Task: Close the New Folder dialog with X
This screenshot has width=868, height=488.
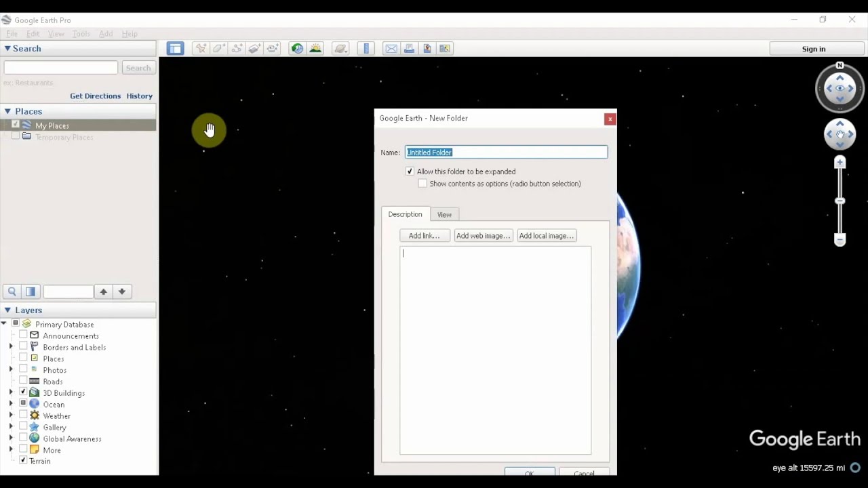Action: tap(610, 119)
